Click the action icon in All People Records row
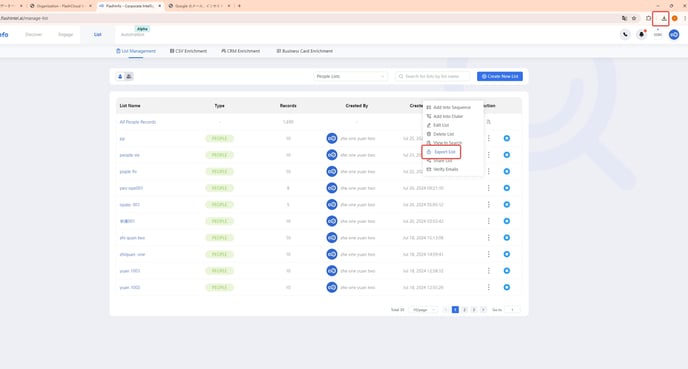The height and width of the screenshot is (369, 688). click(488, 122)
